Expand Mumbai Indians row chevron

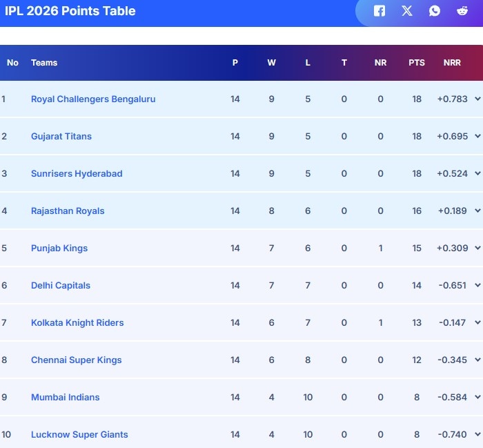pyautogui.click(x=477, y=397)
